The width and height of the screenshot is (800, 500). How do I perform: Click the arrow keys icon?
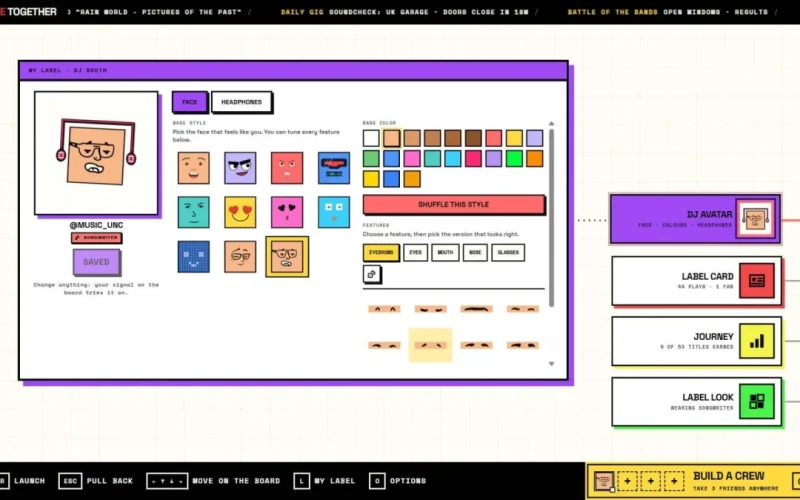167,481
